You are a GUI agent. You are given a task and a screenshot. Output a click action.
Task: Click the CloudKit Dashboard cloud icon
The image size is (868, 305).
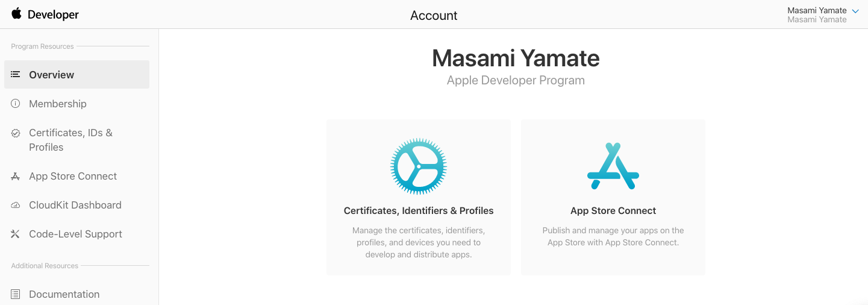click(x=16, y=206)
